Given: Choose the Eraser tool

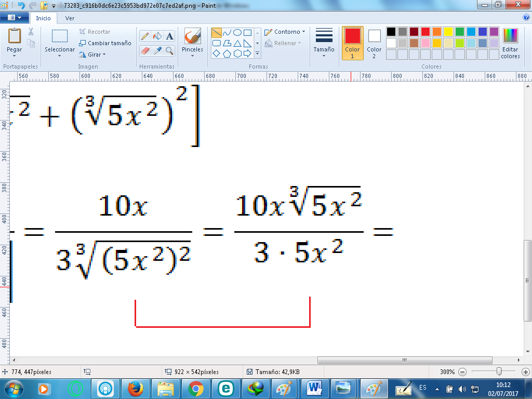Looking at the screenshot, I should click(x=145, y=50).
